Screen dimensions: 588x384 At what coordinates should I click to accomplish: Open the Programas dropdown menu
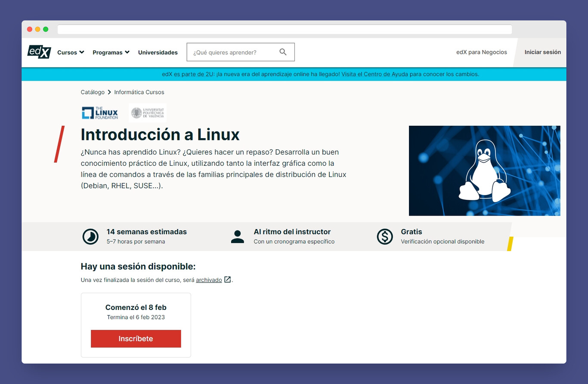click(110, 52)
